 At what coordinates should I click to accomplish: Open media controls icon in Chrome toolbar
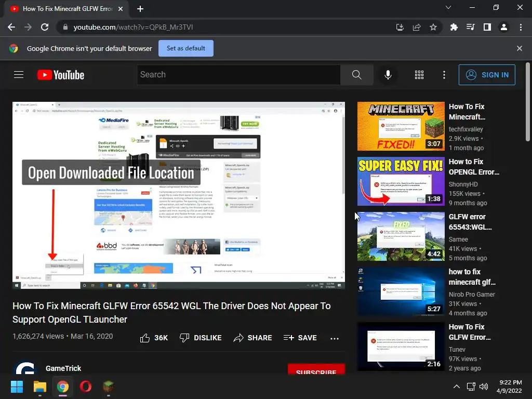[x=470, y=27]
